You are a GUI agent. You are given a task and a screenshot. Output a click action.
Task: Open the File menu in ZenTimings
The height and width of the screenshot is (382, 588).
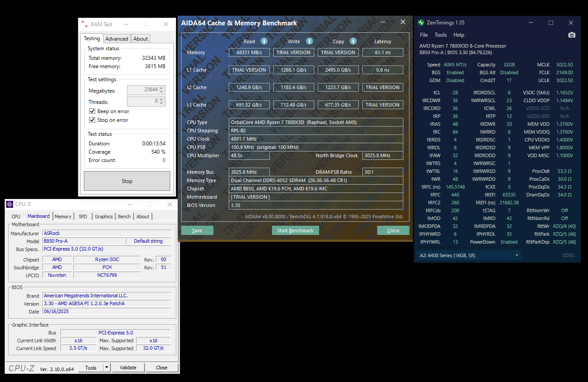[x=424, y=35]
